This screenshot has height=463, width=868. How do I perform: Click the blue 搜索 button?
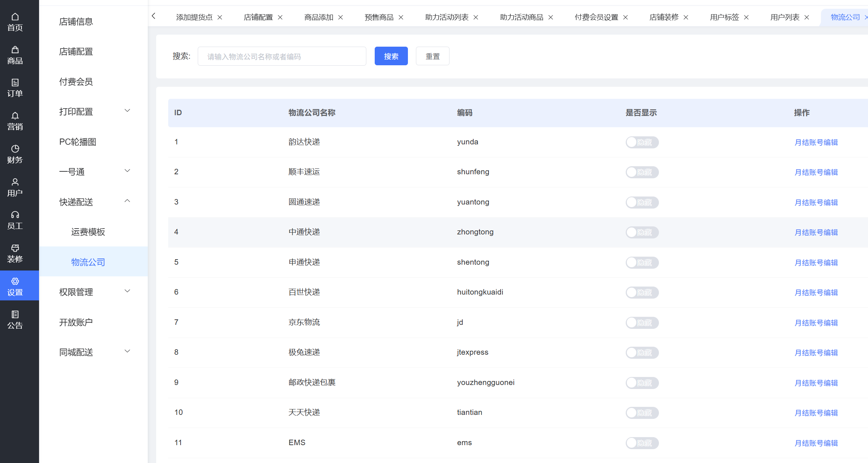coord(391,56)
